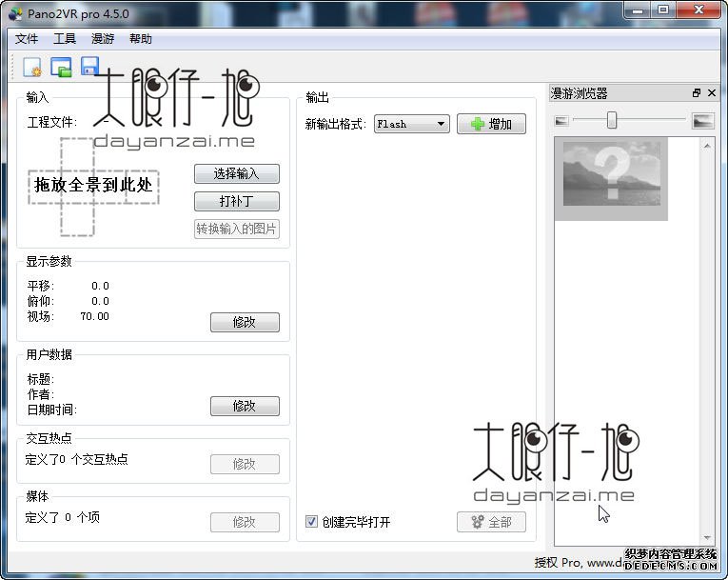Select the placeholder panorama thumbnail
The image size is (728, 580).
pyautogui.click(x=612, y=179)
